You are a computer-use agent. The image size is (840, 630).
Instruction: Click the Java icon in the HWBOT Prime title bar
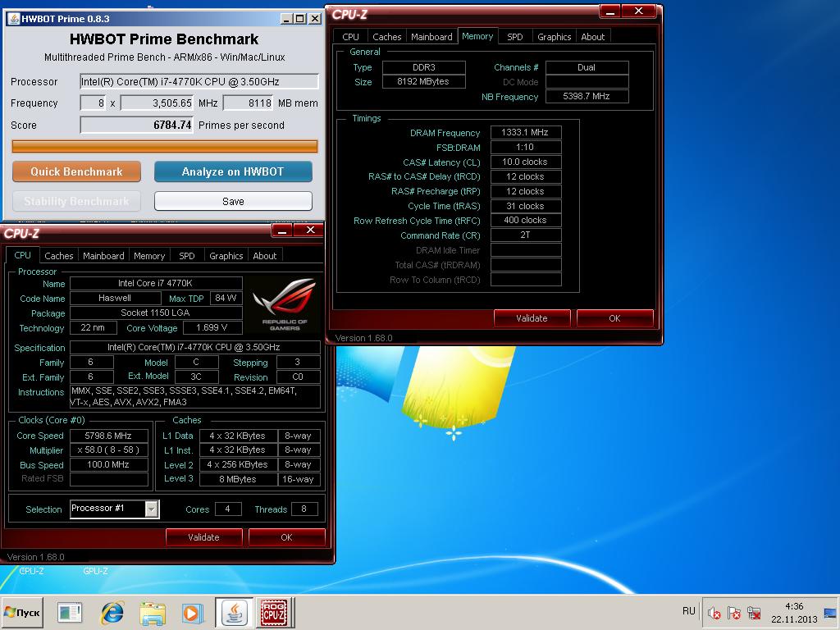click(13, 19)
